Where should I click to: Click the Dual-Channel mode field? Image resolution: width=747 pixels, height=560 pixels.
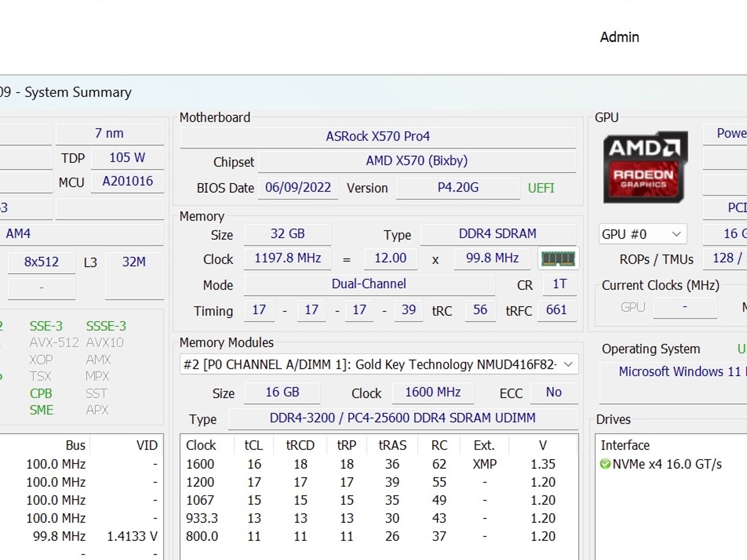tap(369, 284)
